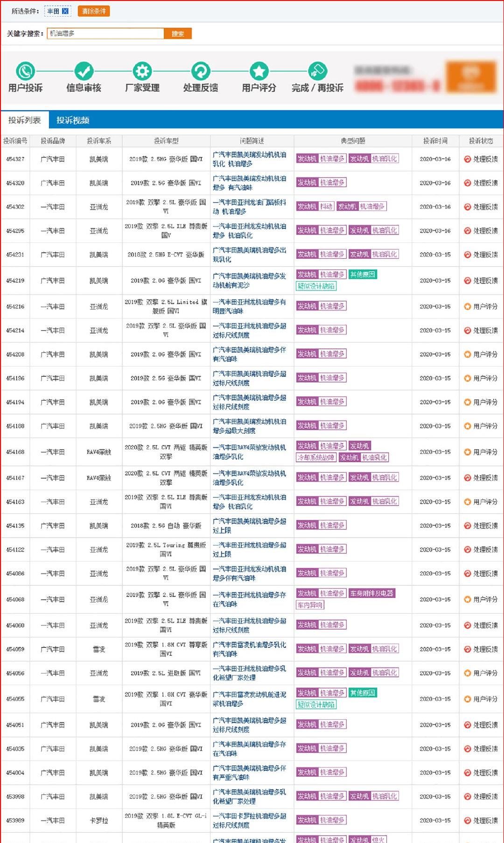The height and width of the screenshot is (843, 504).
Task: Click 处理反馈 status icon in row 454327
Action: tap(467, 159)
